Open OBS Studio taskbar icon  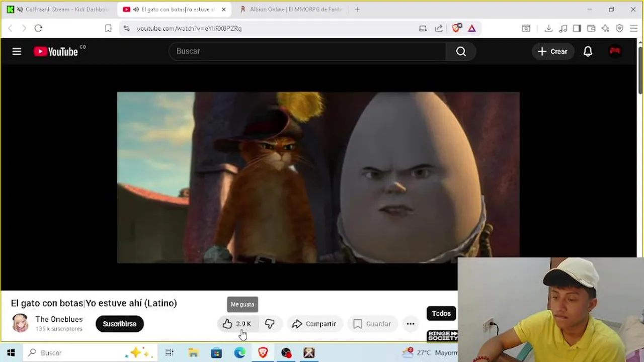(286, 353)
